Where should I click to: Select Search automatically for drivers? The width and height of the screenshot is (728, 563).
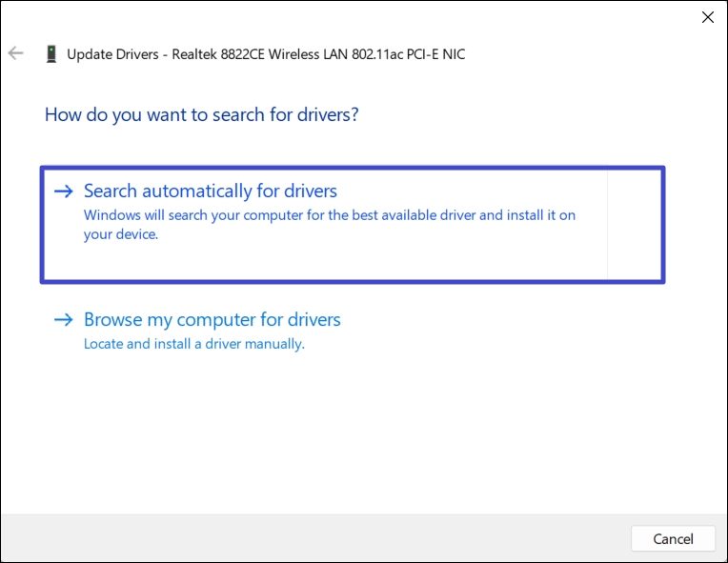(x=211, y=191)
